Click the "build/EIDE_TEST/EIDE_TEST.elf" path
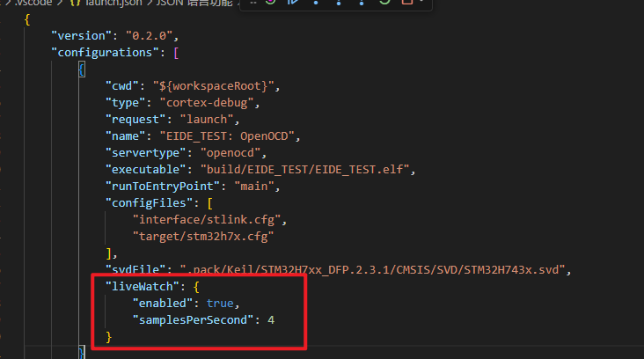This screenshot has width=644, height=359. [x=304, y=170]
